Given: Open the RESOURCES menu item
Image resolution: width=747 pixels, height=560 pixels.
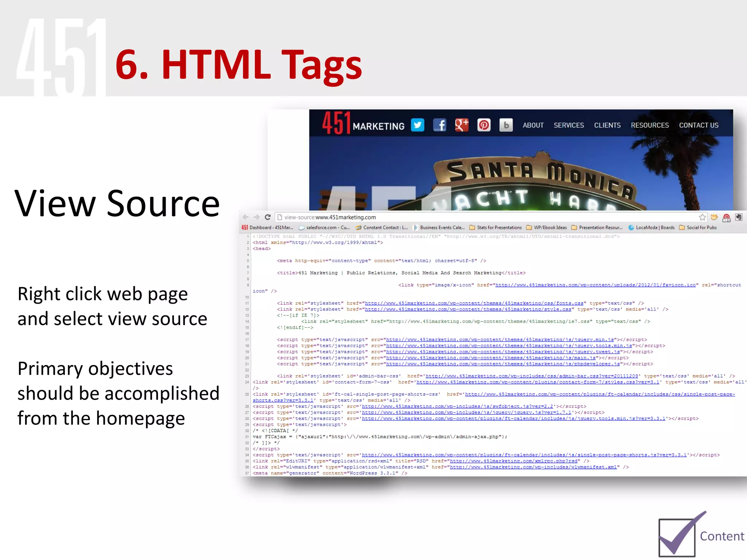Looking at the screenshot, I should click(x=650, y=125).
